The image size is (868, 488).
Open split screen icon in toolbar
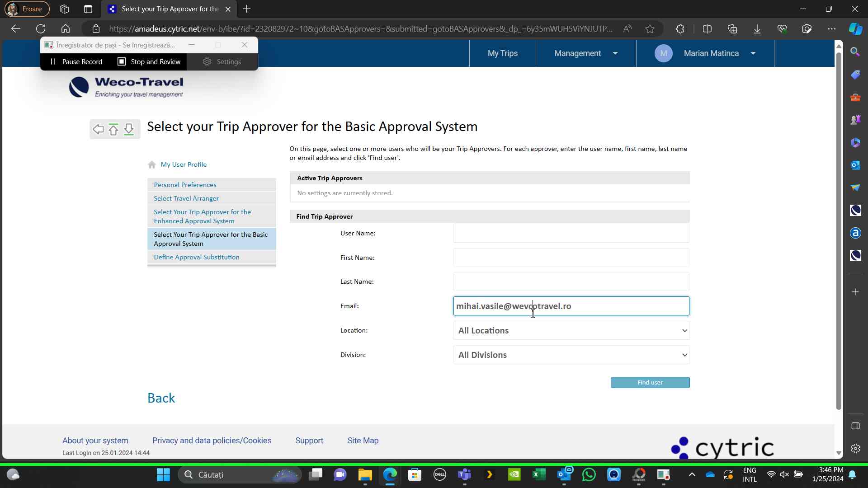click(x=708, y=29)
